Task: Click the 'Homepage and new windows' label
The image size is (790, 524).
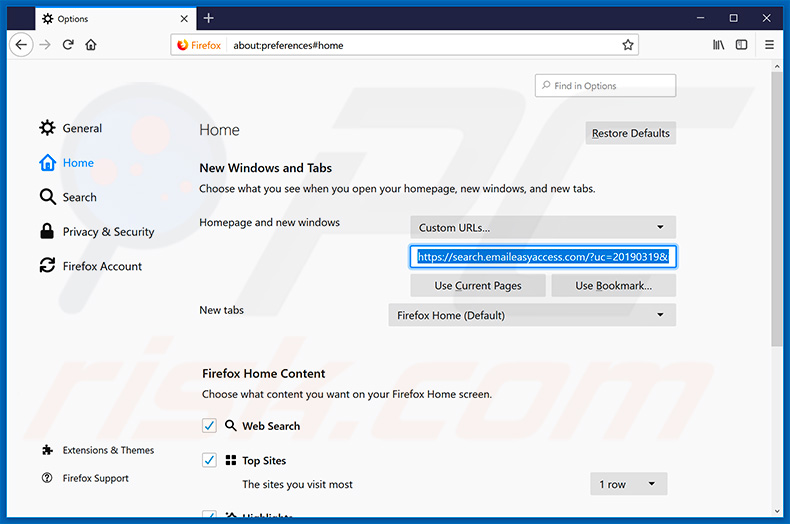Action: coord(270,222)
